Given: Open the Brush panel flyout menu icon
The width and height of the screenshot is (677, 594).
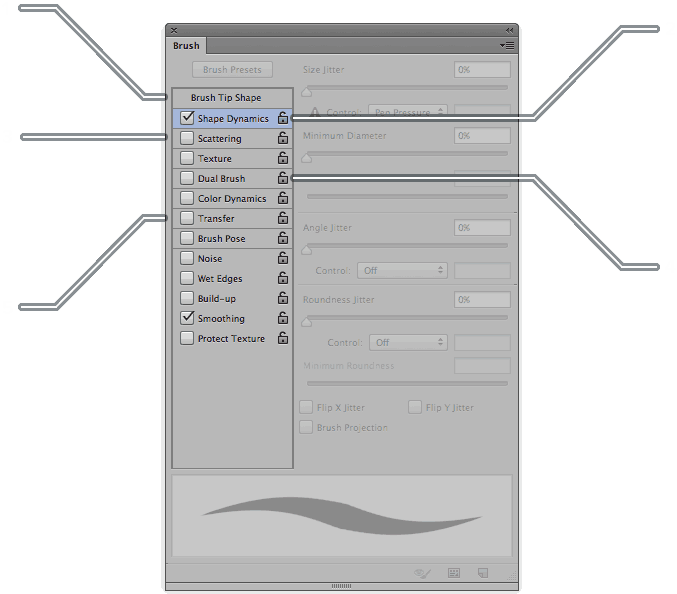Looking at the screenshot, I should (507, 45).
